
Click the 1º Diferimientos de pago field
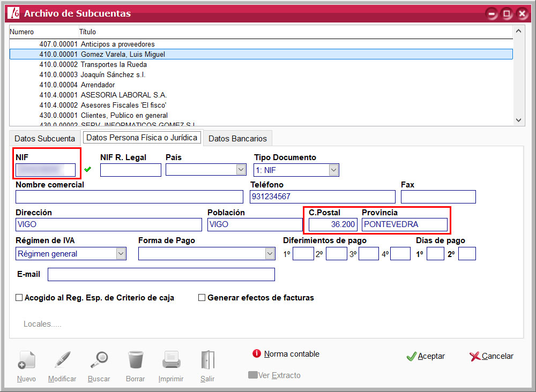(x=303, y=254)
